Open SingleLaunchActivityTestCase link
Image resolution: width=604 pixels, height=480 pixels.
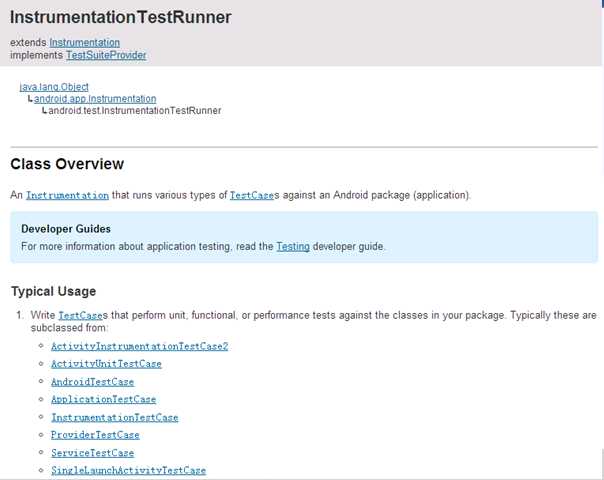[129, 470]
